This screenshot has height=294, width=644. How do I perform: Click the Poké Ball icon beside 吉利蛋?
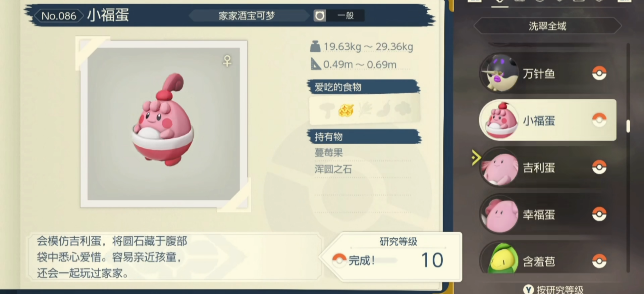(x=599, y=167)
